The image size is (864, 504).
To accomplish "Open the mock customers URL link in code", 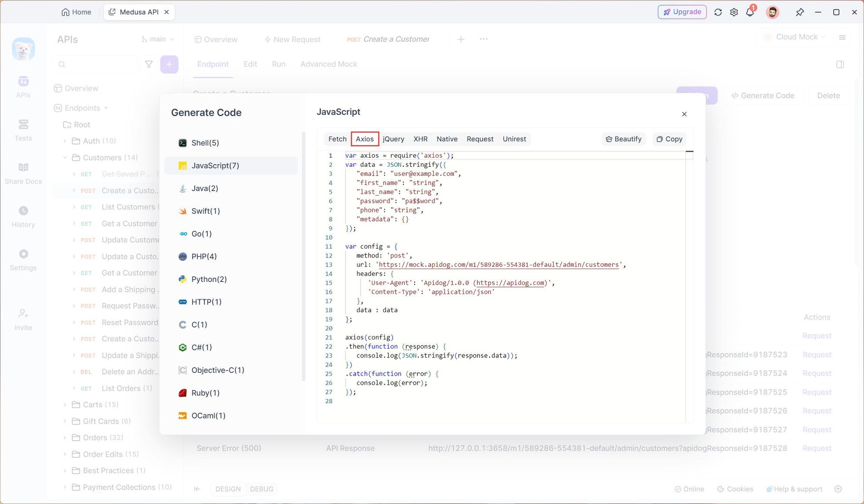I will (499, 265).
